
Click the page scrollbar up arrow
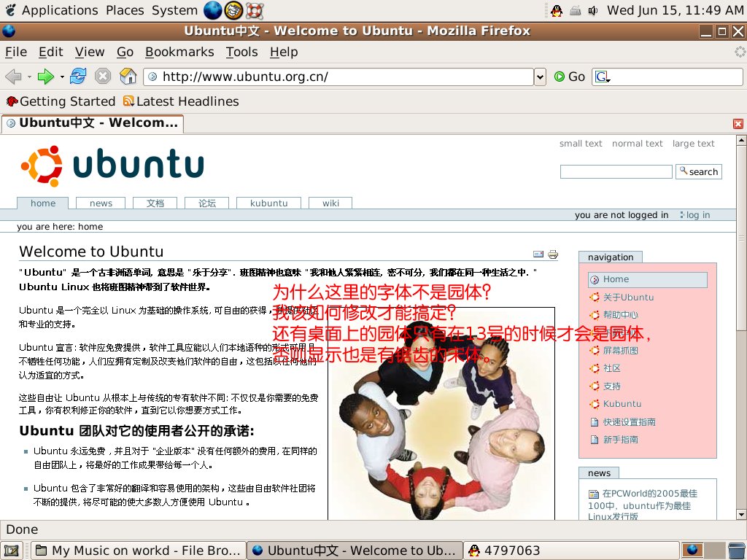(741, 140)
